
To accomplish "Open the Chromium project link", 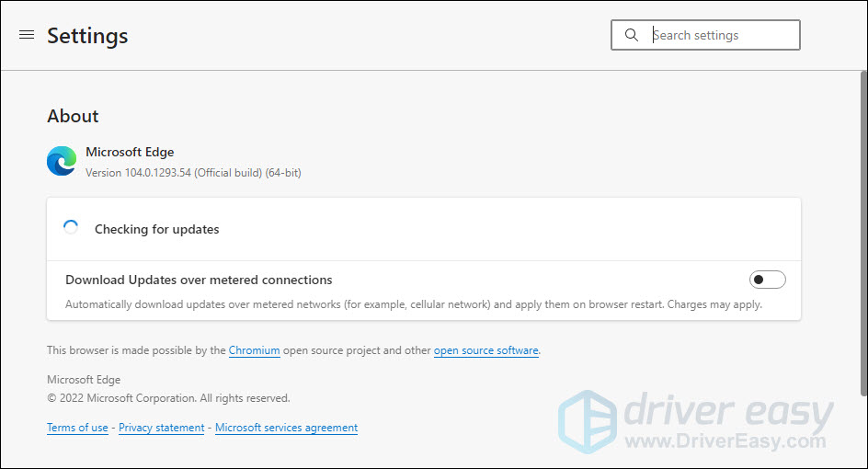I will [x=254, y=350].
